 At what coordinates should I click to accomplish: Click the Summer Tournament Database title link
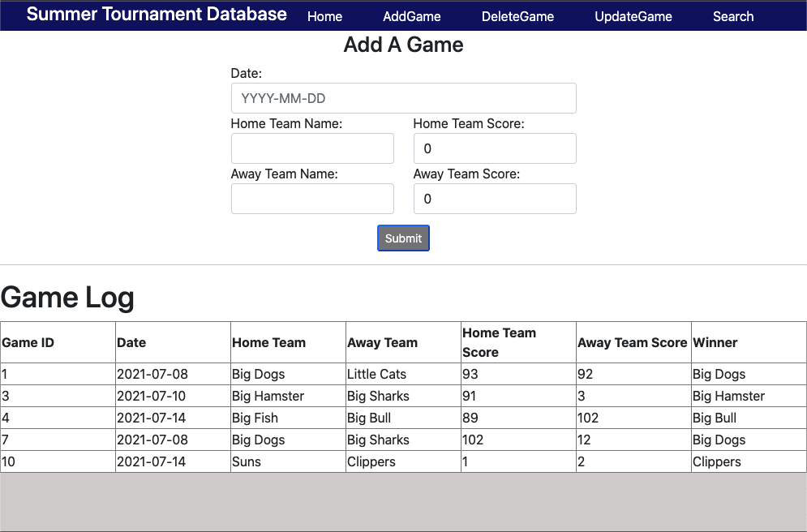click(x=157, y=15)
